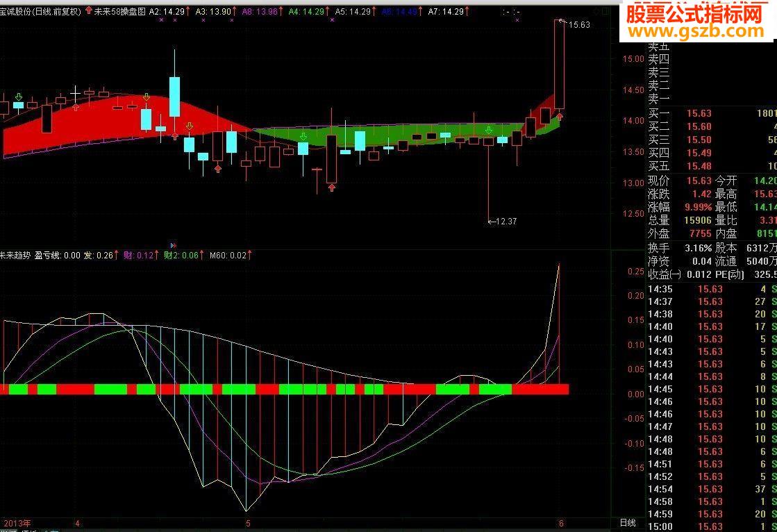Click 12.50 on the price axis
The image size is (777, 532).
633,214
